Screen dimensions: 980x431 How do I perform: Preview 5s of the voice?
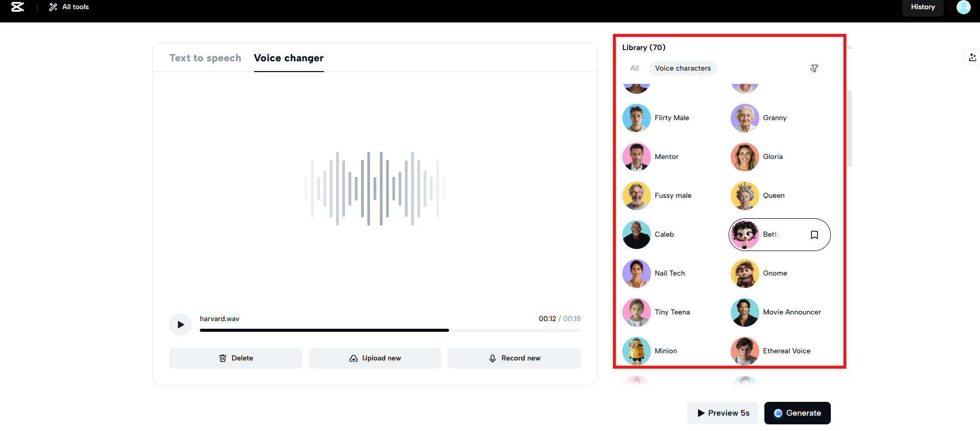coord(723,413)
